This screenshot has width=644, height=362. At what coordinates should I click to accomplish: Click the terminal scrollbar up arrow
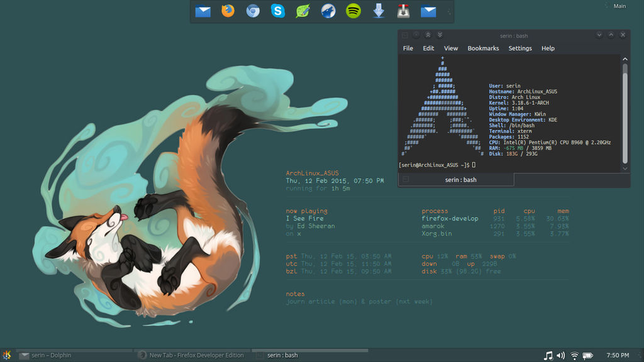pos(625,59)
